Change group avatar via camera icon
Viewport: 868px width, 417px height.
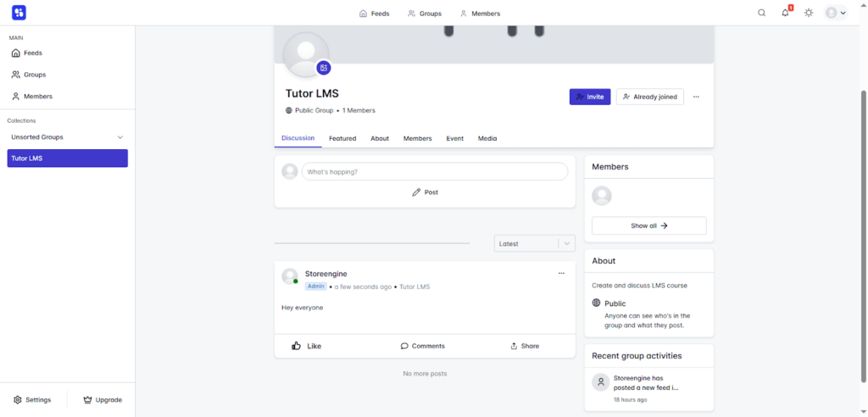(x=324, y=68)
